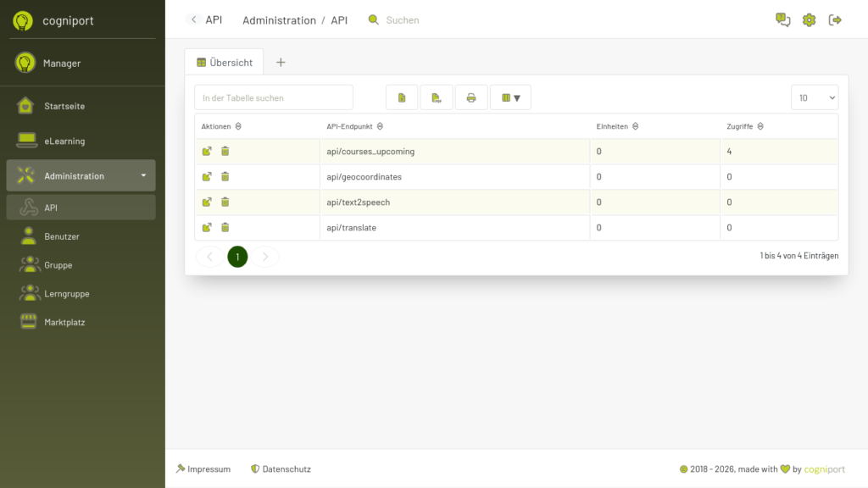Open the page size dropdown showing 10
The height and width of the screenshot is (488, 868).
tap(814, 97)
